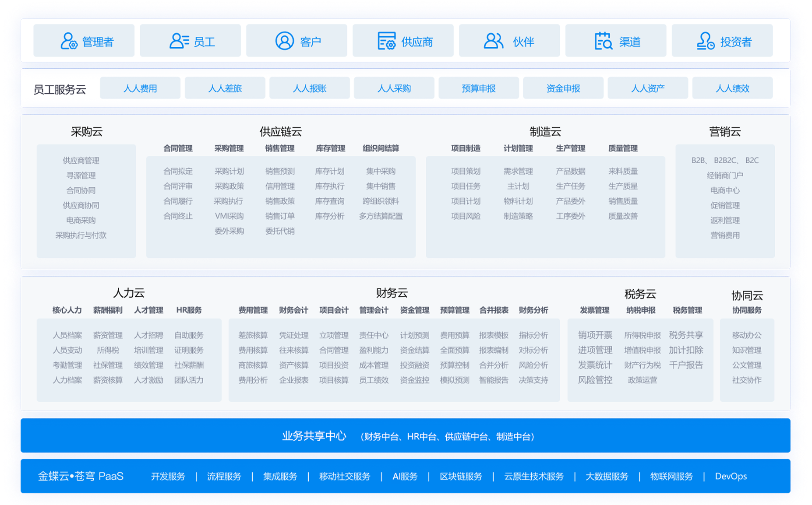Open 供应商管理 under 采购云
812x505 pixels.
point(81,161)
